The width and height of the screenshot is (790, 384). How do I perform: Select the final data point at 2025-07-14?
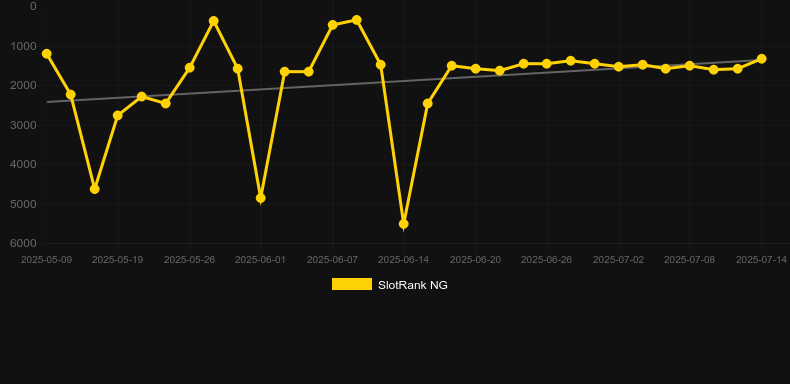pos(762,59)
